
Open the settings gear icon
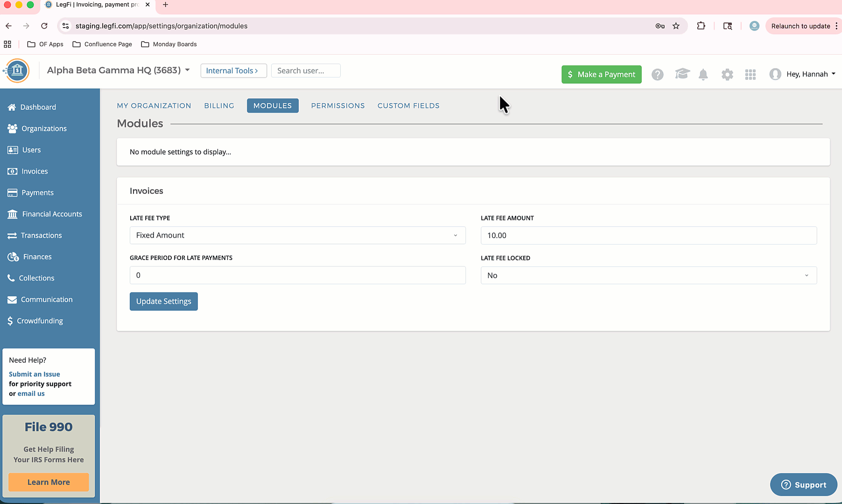tap(727, 75)
